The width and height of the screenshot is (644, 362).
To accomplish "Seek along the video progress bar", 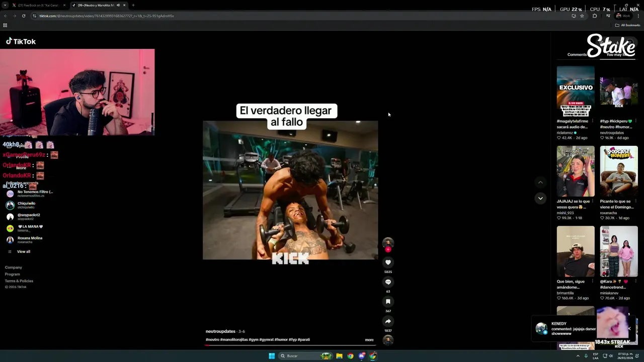I will click(x=290, y=345).
